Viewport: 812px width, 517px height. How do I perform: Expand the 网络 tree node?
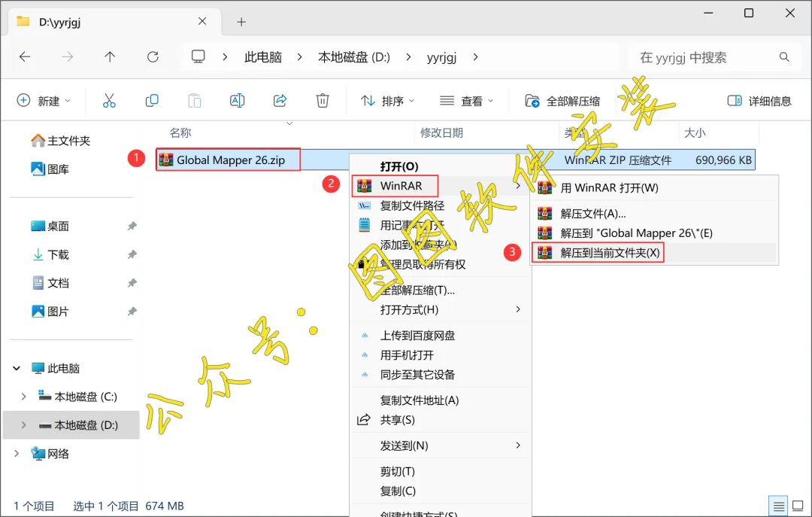pos(17,454)
